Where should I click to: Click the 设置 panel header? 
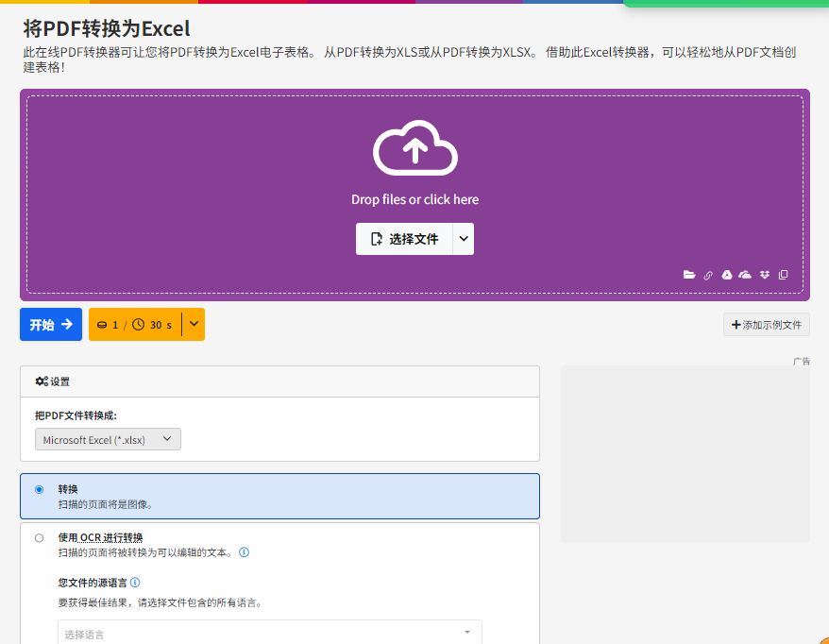(x=279, y=381)
